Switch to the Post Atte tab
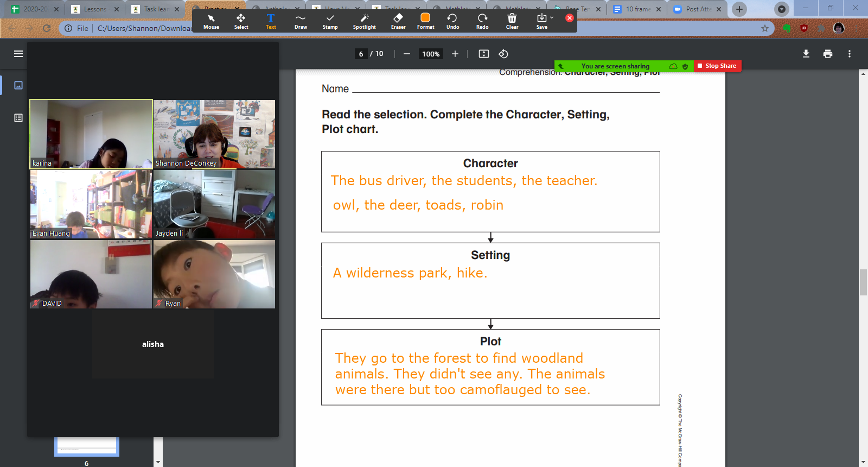The width and height of the screenshot is (868, 467). (x=698, y=9)
